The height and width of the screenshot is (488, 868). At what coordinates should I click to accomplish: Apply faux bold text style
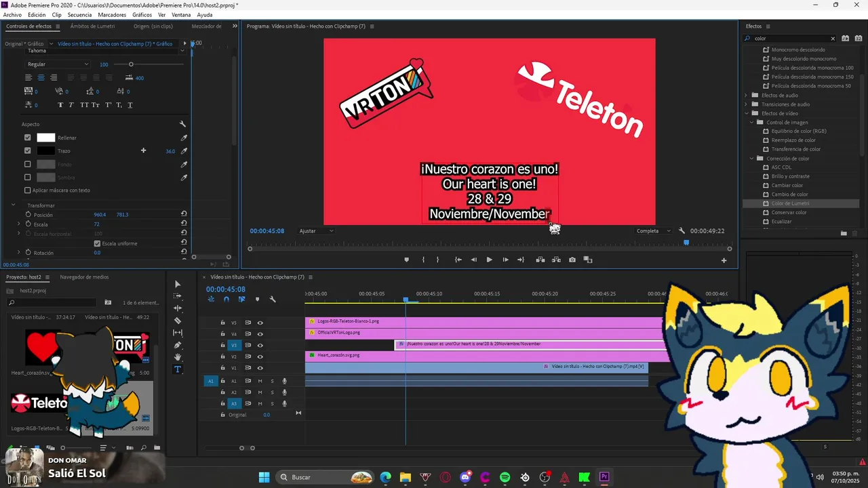tap(60, 105)
